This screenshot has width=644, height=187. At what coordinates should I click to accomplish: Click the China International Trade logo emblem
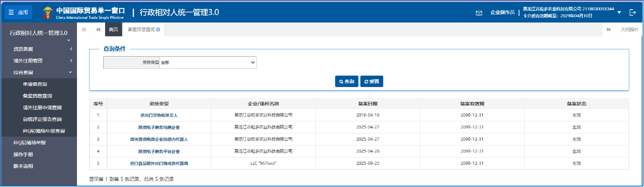click(48, 13)
